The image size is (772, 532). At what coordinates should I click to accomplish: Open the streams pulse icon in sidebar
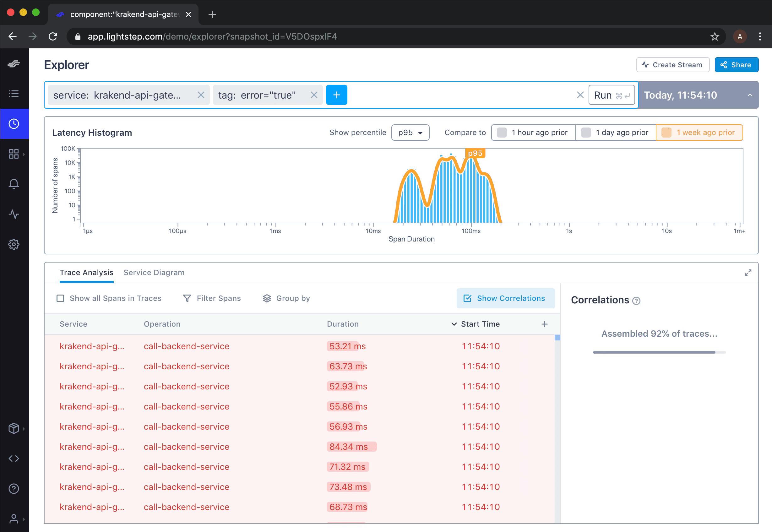(14, 214)
